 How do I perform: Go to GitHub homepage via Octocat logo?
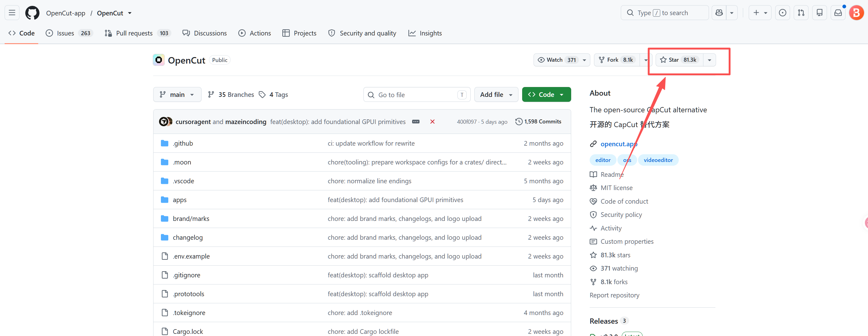click(32, 13)
